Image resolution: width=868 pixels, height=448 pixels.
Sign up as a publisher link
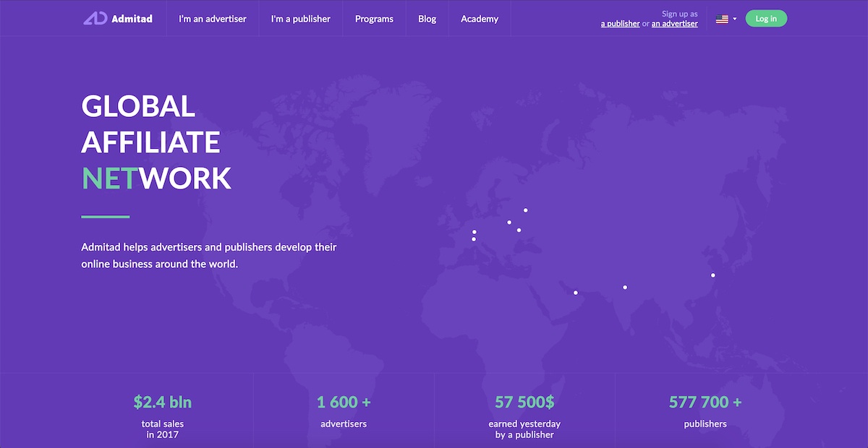point(621,24)
